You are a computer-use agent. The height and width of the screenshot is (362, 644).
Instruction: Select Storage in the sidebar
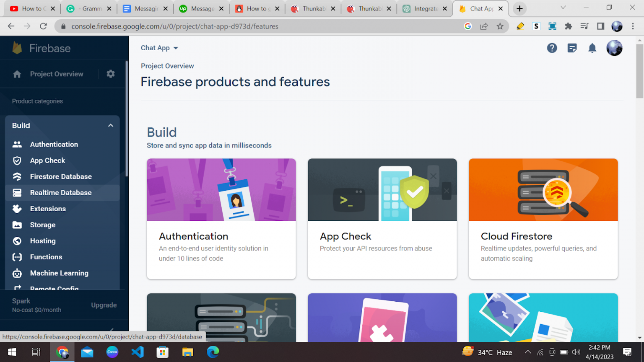pyautogui.click(x=42, y=225)
